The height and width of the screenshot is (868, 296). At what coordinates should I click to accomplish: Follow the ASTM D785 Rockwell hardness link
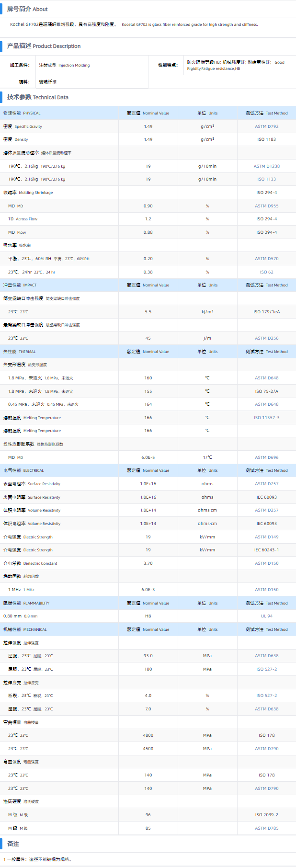tap(266, 828)
